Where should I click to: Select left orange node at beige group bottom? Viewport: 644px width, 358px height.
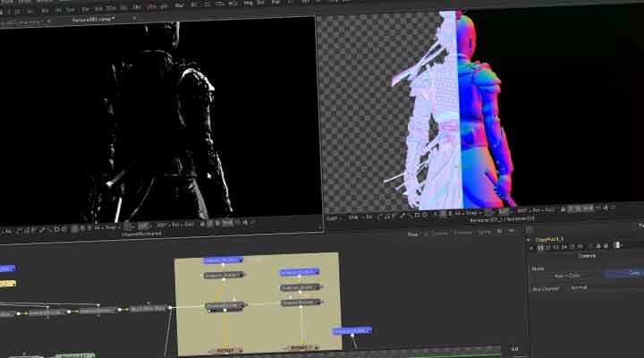[225, 350]
